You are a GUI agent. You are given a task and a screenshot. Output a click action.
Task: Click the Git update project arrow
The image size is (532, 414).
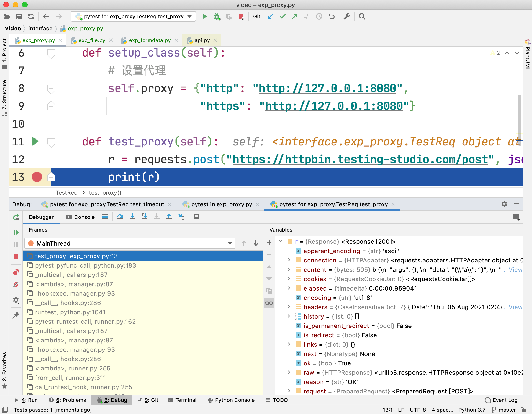[x=270, y=17]
